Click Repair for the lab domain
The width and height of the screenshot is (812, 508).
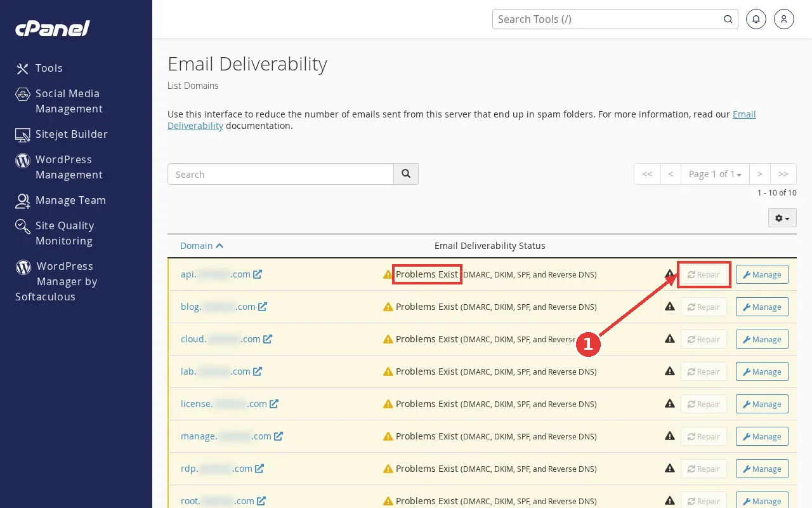704,371
